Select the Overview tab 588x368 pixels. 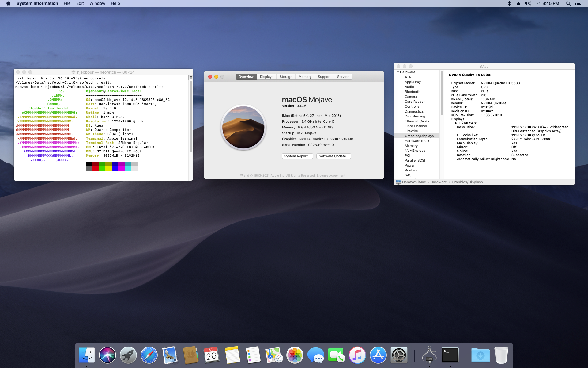point(246,77)
